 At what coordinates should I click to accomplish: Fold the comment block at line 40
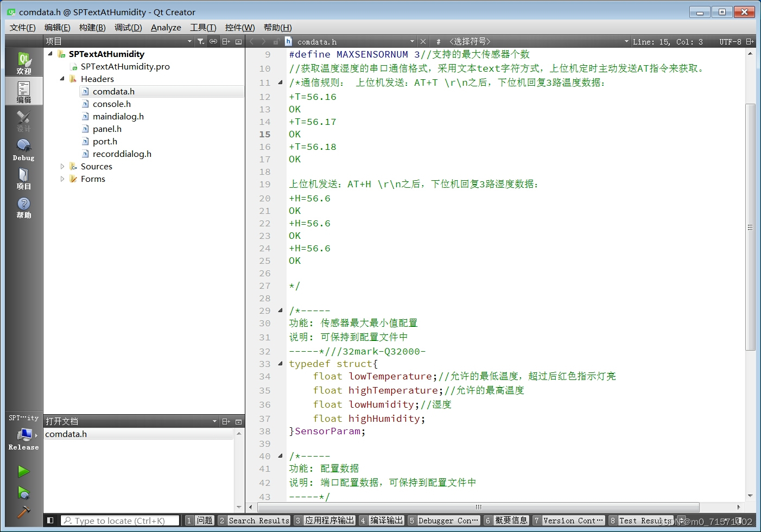(x=280, y=456)
